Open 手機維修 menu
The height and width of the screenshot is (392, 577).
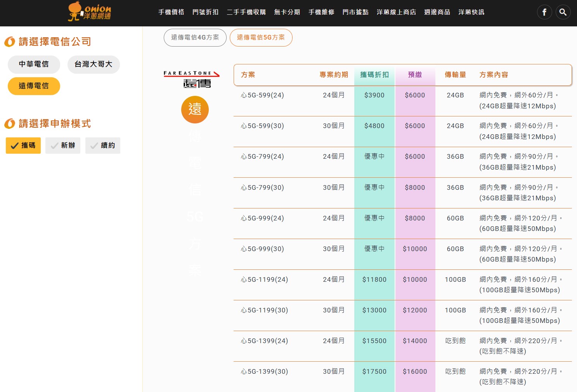coord(321,12)
